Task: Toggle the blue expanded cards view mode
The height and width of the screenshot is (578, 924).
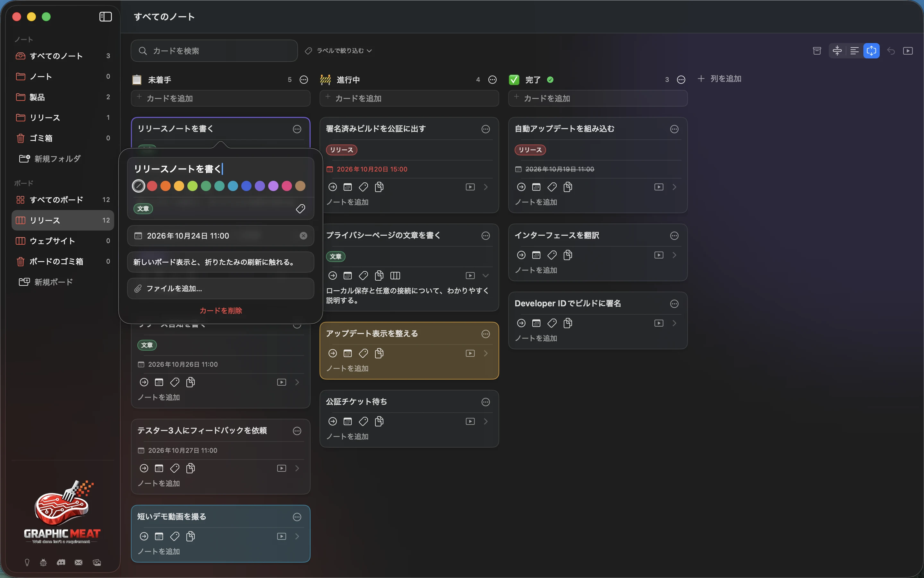Action: coord(871,51)
